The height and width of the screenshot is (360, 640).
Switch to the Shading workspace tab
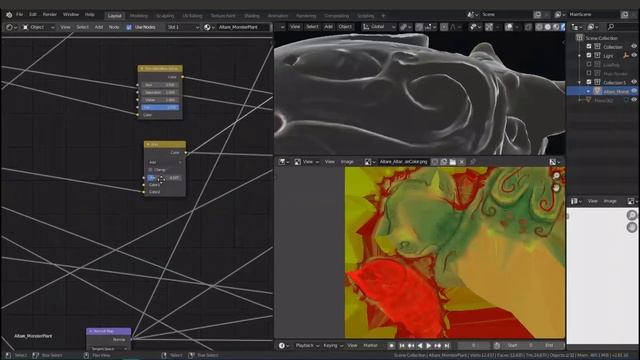coord(251,16)
